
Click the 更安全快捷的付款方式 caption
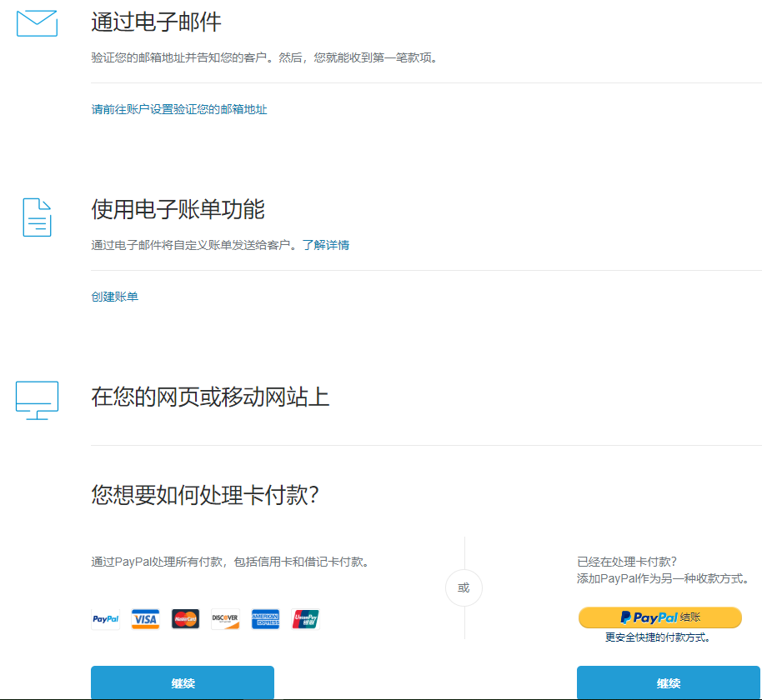(x=659, y=637)
